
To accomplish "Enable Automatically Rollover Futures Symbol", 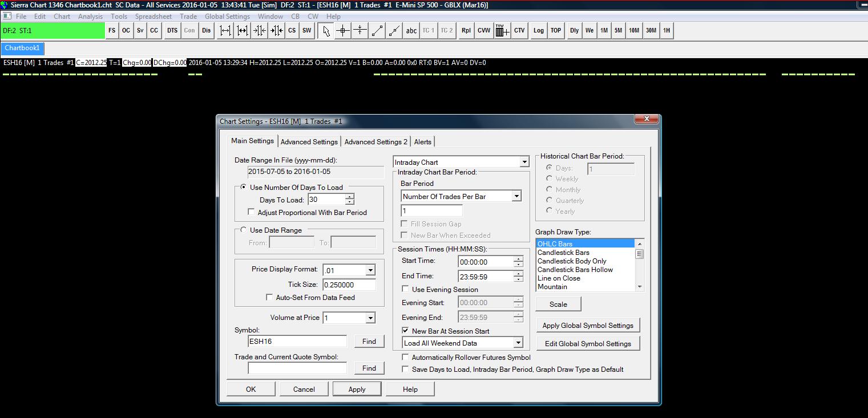I will click(x=406, y=357).
